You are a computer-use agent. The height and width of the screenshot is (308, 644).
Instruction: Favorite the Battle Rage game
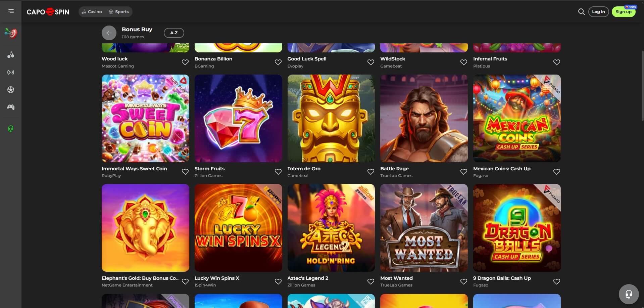[464, 172]
